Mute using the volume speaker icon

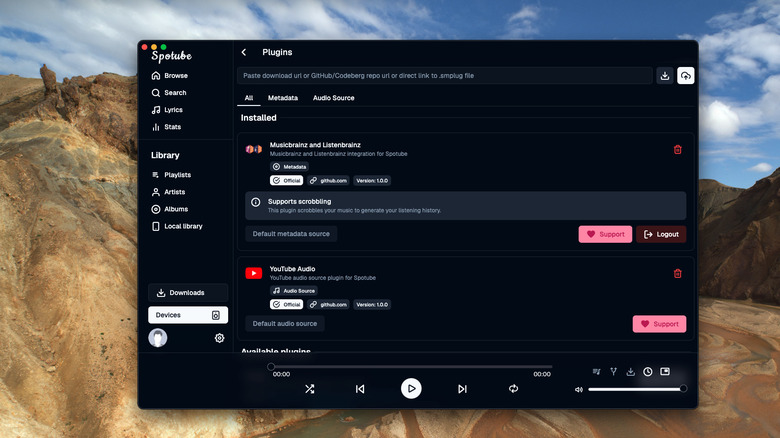click(x=579, y=390)
